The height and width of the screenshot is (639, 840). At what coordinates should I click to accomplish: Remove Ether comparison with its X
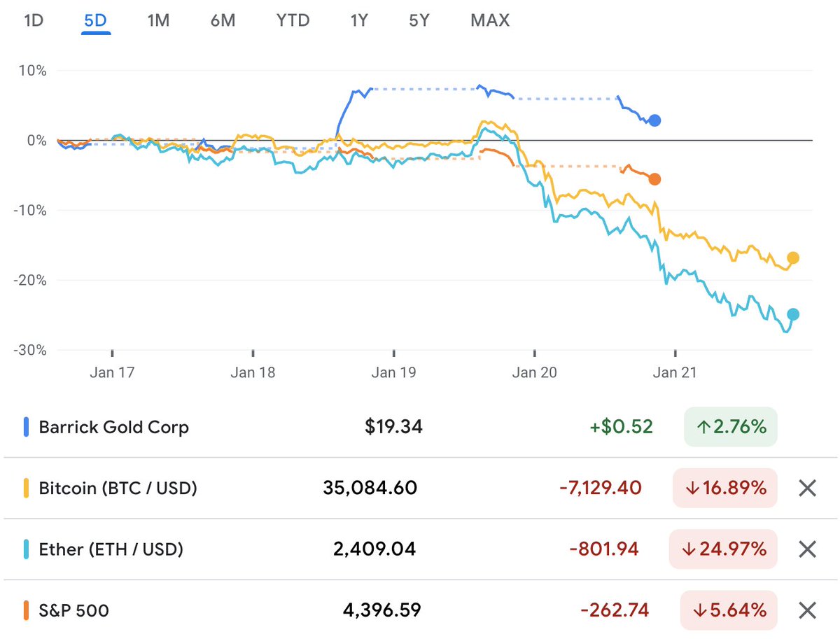[807, 549]
